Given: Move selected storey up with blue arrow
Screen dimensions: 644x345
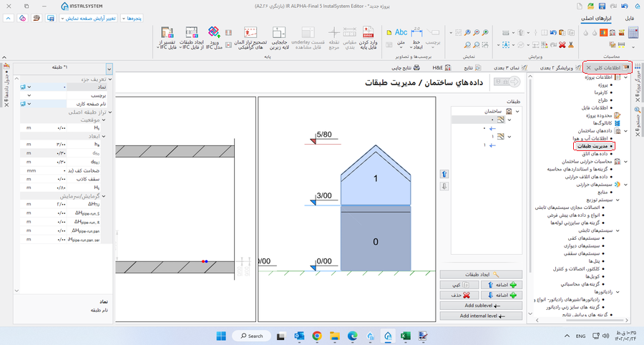Looking at the screenshot, I should [x=444, y=174].
